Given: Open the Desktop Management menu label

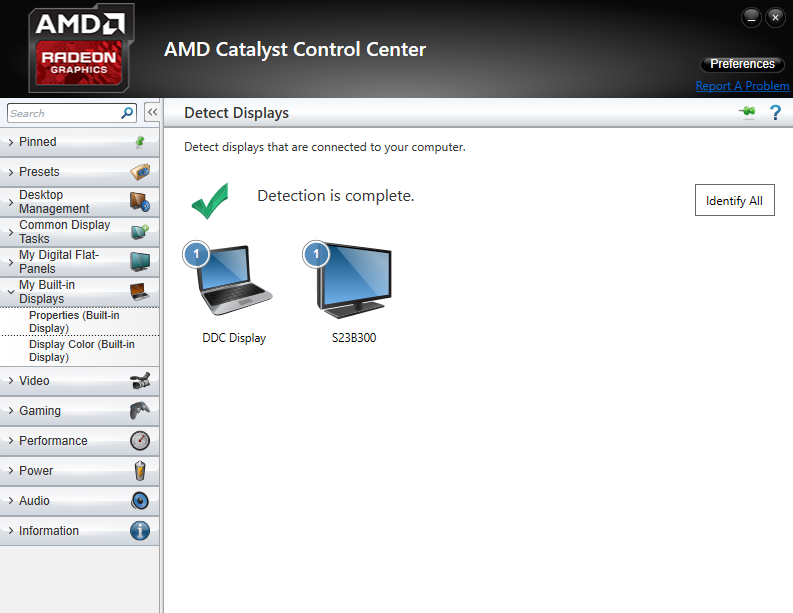Looking at the screenshot, I should [x=54, y=202].
